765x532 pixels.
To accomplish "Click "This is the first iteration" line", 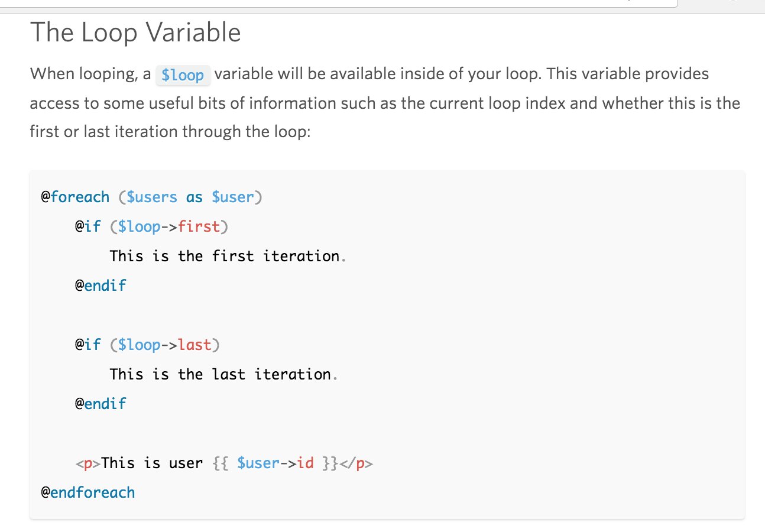I will pos(225,256).
